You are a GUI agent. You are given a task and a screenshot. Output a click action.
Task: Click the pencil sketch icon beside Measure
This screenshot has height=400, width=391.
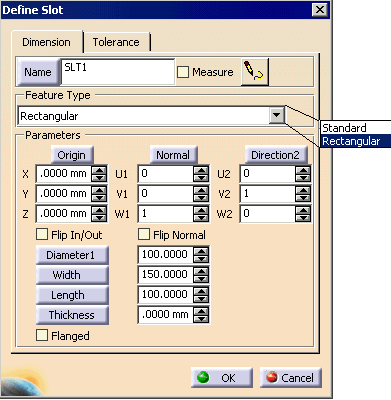(x=255, y=72)
